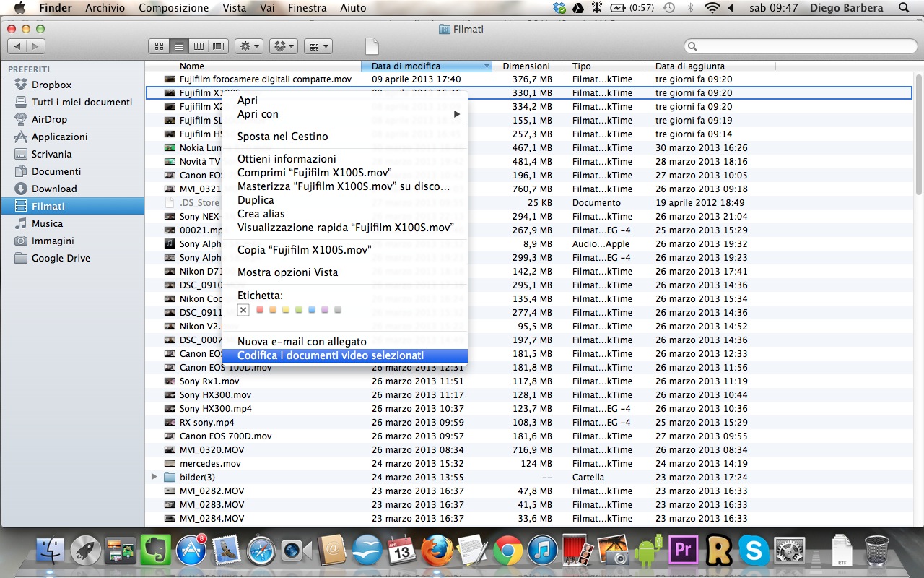924x578 pixels.
Task: Click the blank document icon in the toolbar
Action: tap(372, 45)
